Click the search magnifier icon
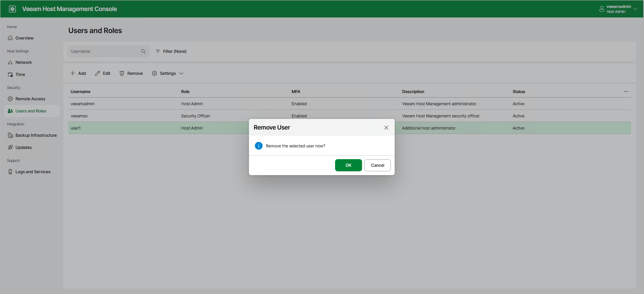Viewport: 644px width, 294px height. [x=143, y=51]
